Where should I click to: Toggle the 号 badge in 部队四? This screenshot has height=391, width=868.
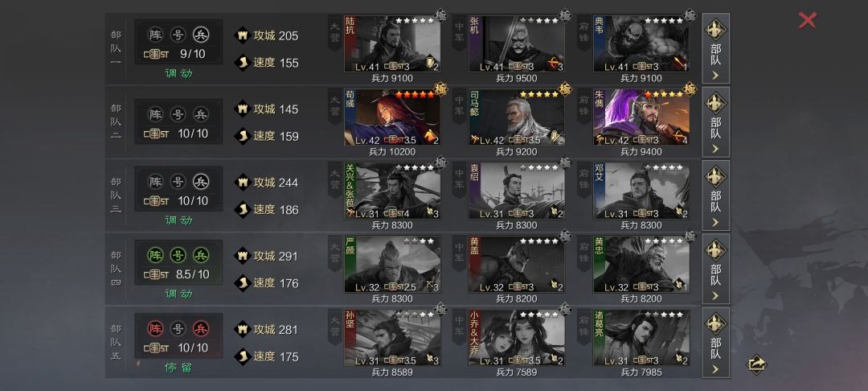point(178,255)
